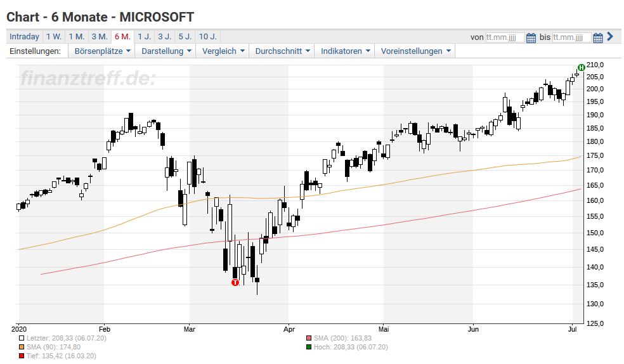Expand the Börsenplätze dropdown

[x=102, y=51]
